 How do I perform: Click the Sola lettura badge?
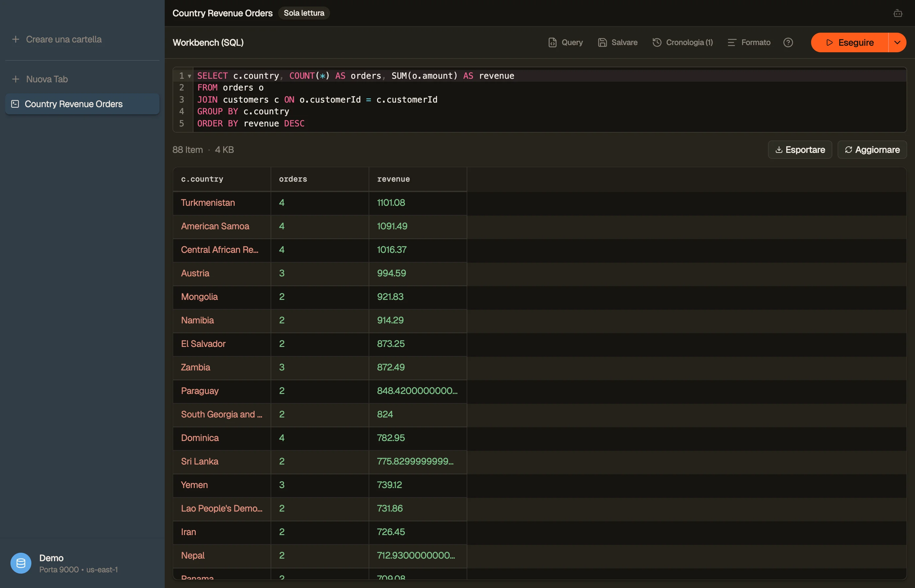pos(304,13)
